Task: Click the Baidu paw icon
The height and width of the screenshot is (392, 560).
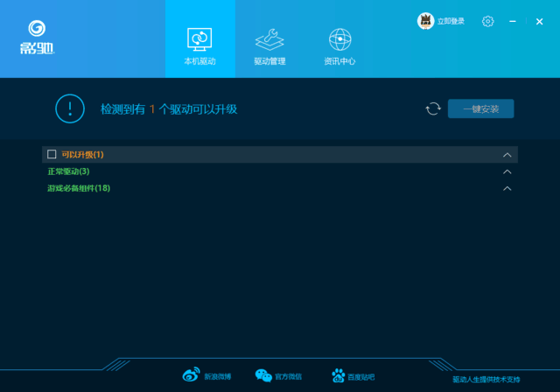Action: (339, 375)
